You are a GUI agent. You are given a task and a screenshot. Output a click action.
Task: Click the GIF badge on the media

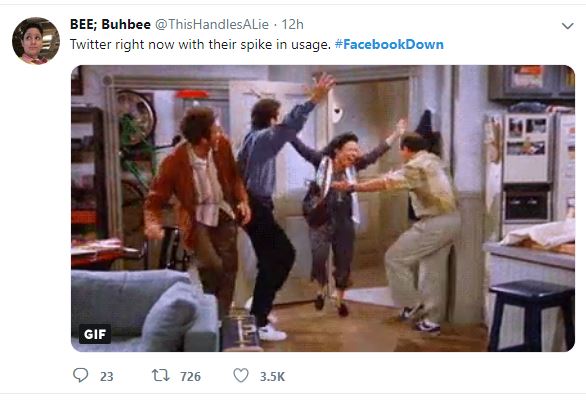[95, 334]
